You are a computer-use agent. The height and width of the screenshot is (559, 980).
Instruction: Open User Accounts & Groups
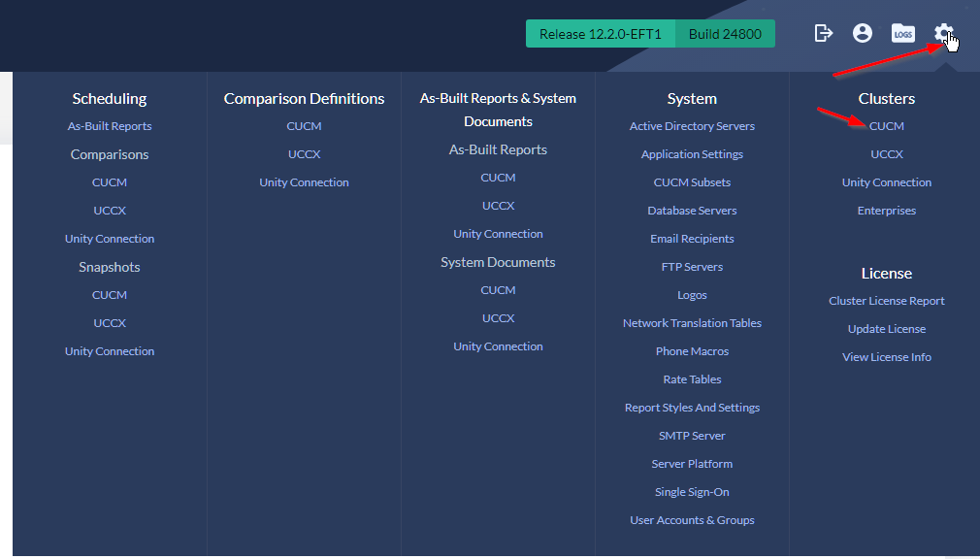pos(692,519)
